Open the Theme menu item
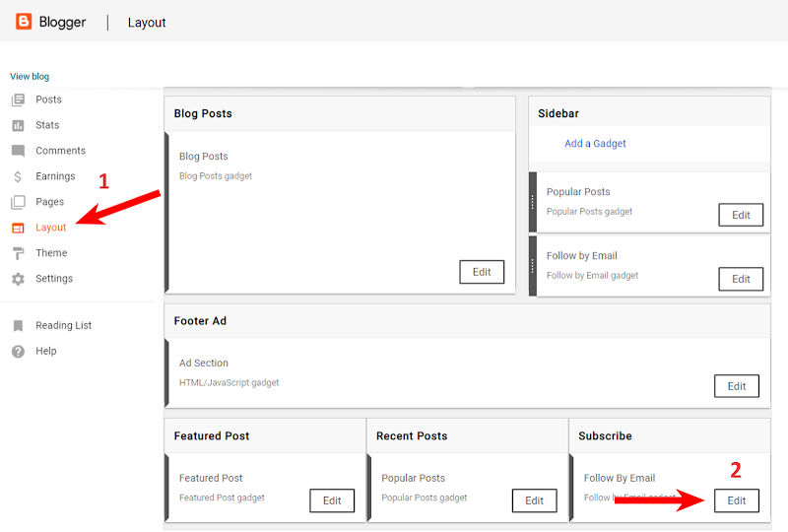Viewport: 788px width, 532px height. pyautogui.click(x=51, y=253)
